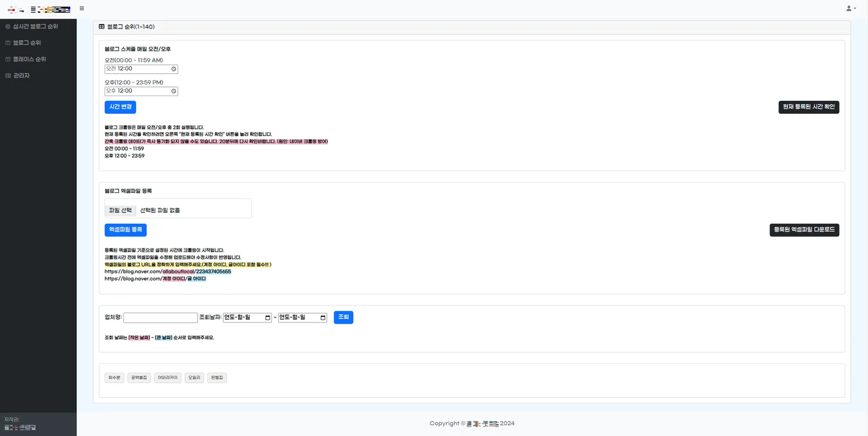Focus the 업체명 text input

(x=160, y=317)
